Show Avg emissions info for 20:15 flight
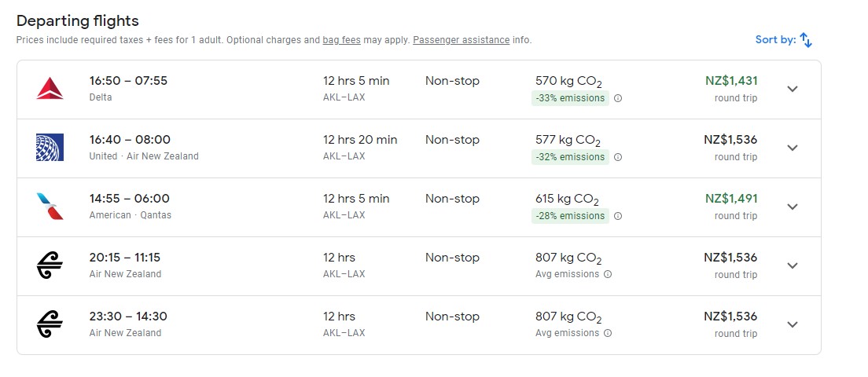The width and height of the screenshot is (868, 377). [609, 275]
